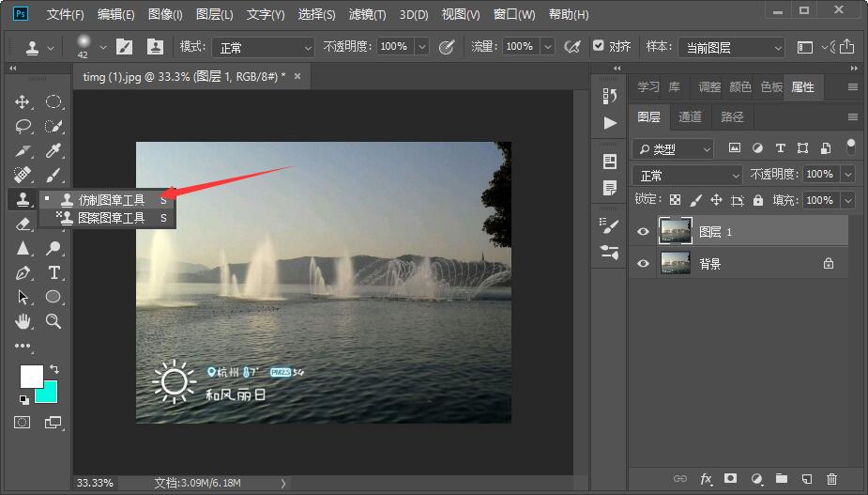Open the 图像(I) menu
The height and width of the screenshot is (495, 868).
click(x=165, y=14)
